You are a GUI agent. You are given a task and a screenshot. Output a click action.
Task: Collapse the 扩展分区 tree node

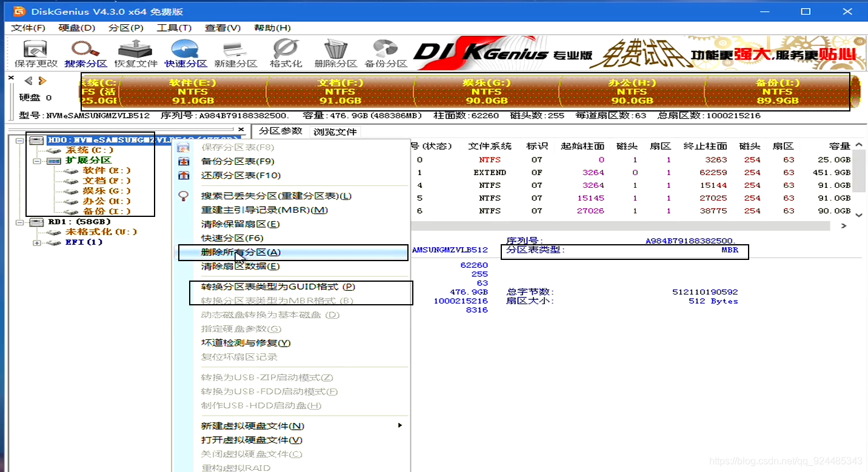coord(37,161)
